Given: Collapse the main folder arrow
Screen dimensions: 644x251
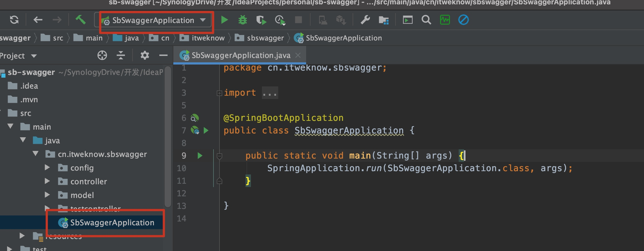Looking at the screenshot, I should pos(11,126).
